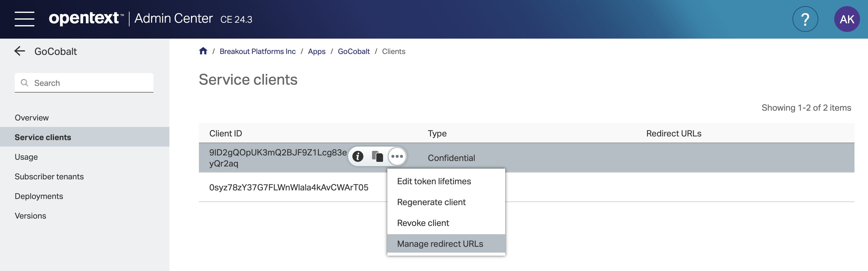Select Service clients in the sidebar
The width and height of the screenshot is (868, 271).
(x=85, y=137)
